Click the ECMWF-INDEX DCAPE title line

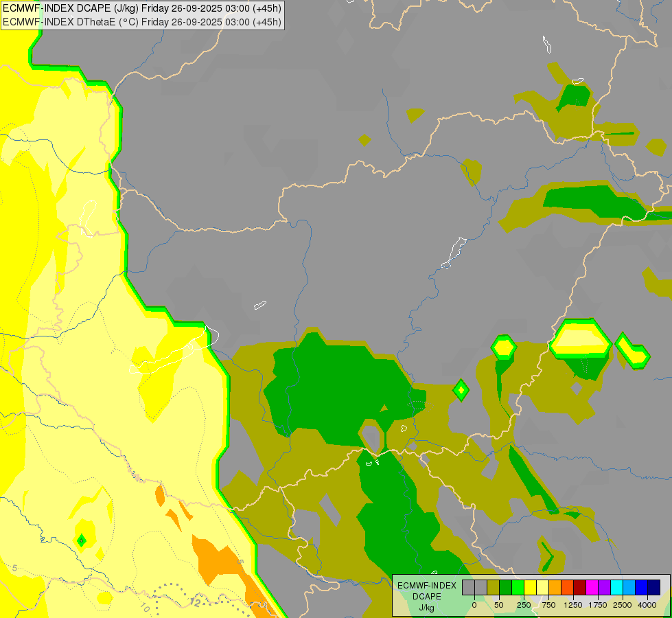[142, 8]
